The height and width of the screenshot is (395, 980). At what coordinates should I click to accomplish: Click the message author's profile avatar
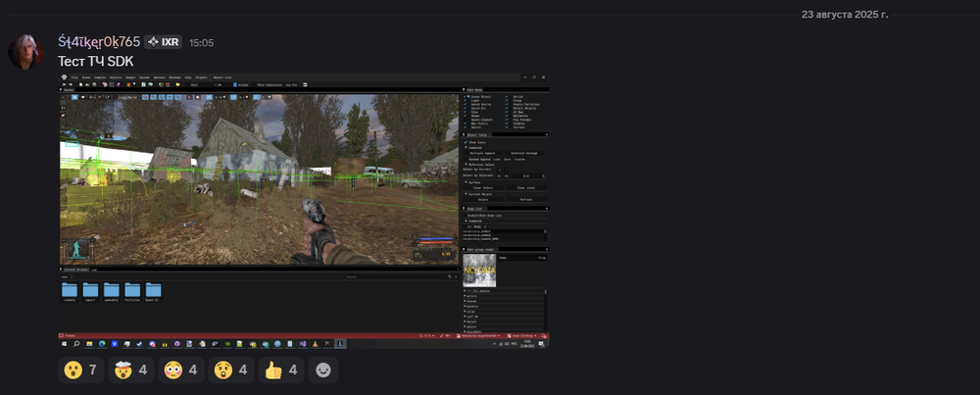click(25, 51)
